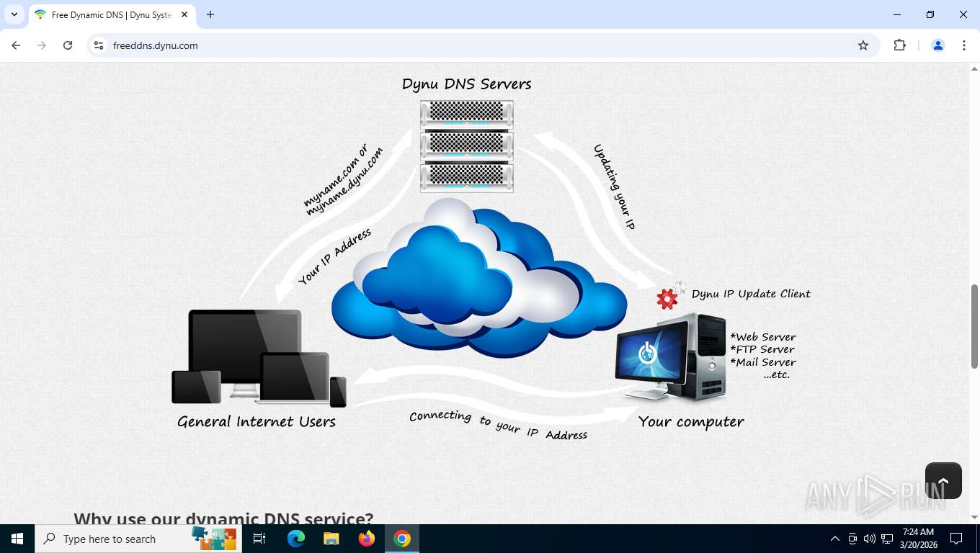This screenshot has width=980, height=553.
Task: Click the Dynu DNS Servers heading
Action: tap(467, 84)
